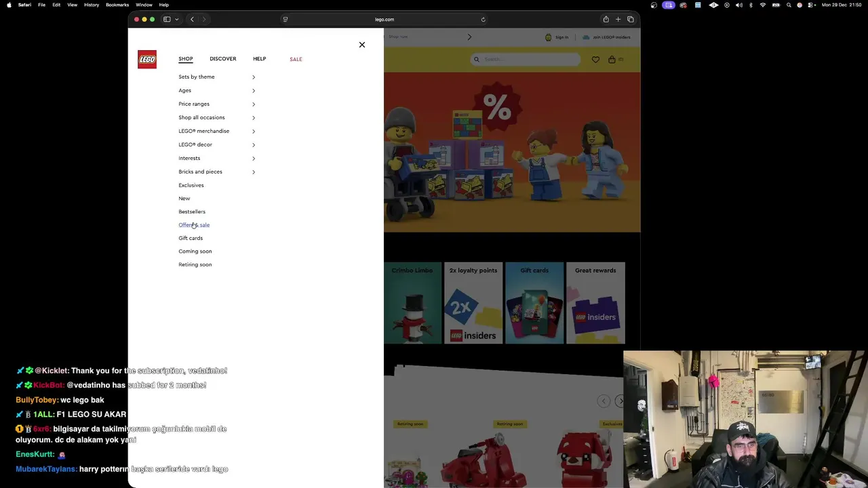Click the carousel previous arrow button

604,401
